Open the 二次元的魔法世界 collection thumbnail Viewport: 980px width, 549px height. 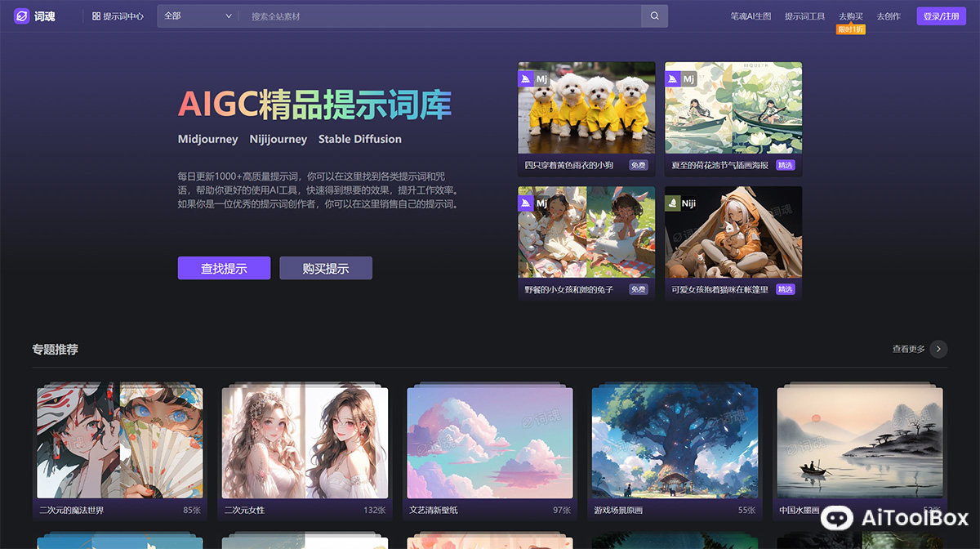pos(120,443)
